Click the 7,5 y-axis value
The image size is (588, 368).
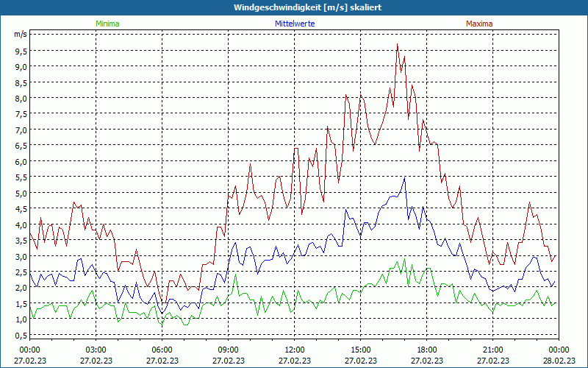pyautogui.click(x=21, y=114)
